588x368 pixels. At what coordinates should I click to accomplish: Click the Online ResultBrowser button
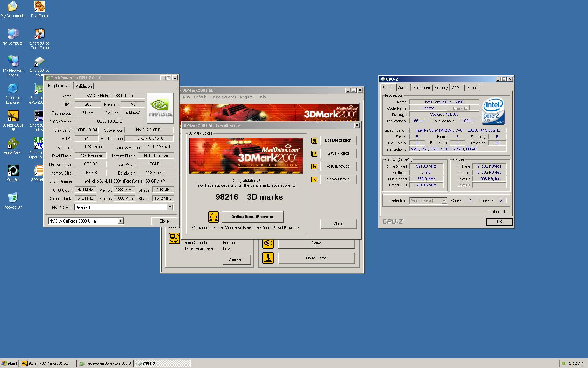[x=252, y=217]
